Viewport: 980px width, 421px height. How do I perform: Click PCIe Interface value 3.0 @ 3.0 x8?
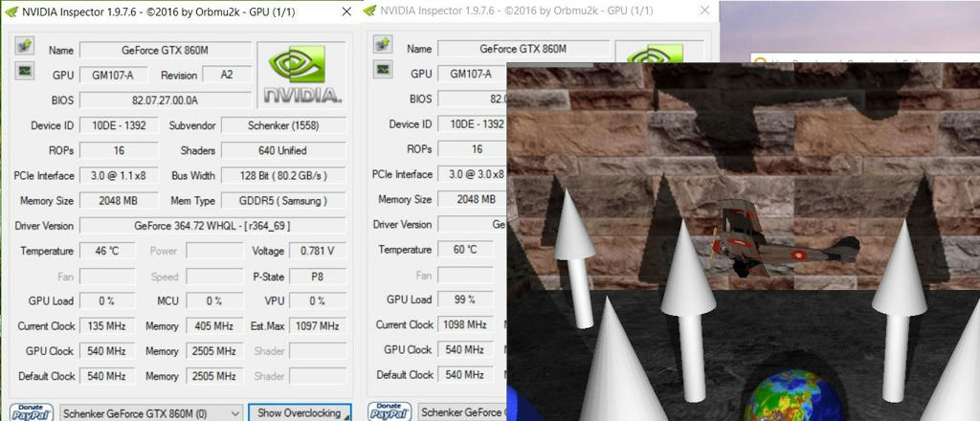tap(472, 174)
